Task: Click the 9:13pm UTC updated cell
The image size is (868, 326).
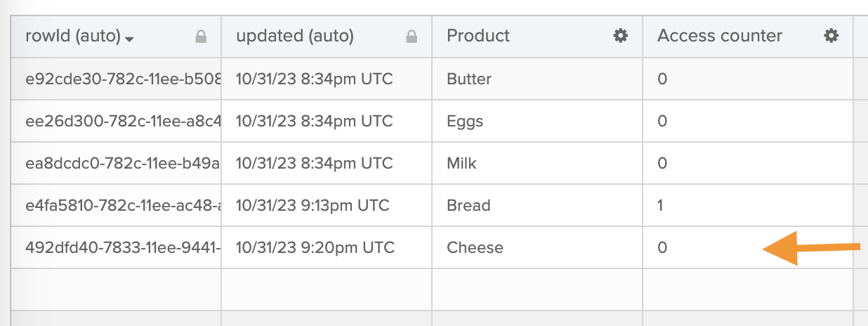Action: point(313,205)
